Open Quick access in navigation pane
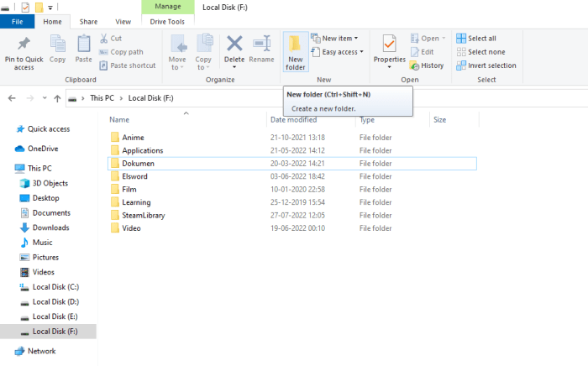Screen dimensions: 588x366 43,129
